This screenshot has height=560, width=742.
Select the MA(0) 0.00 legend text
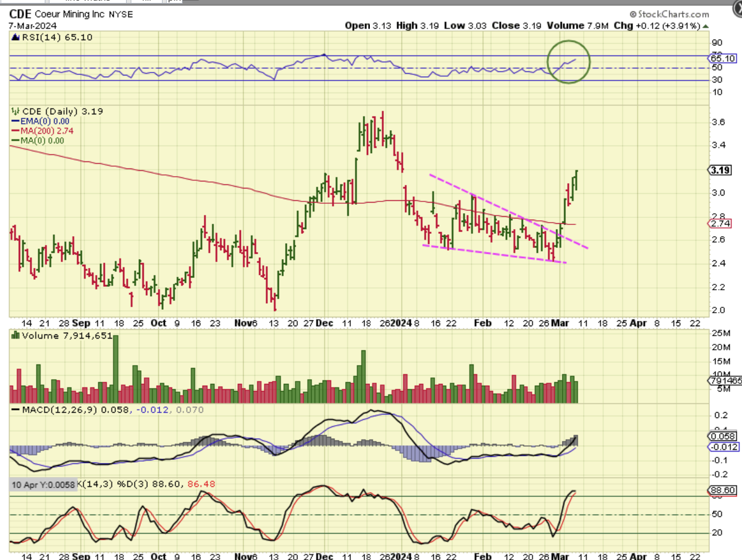[x=41, y=140]
